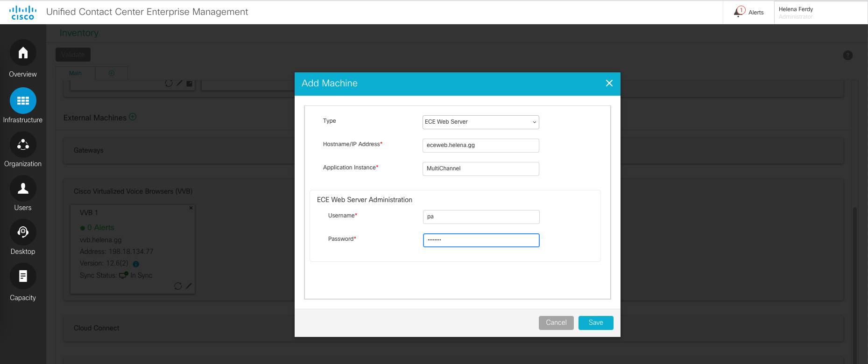Switch to the Main tab
This screenshot has width=868, height=364.
pyautogui.click(x=75, y=73)
